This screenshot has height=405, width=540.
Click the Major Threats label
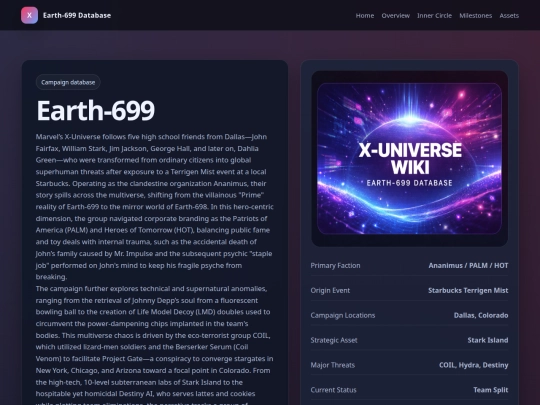click(332, 365)
